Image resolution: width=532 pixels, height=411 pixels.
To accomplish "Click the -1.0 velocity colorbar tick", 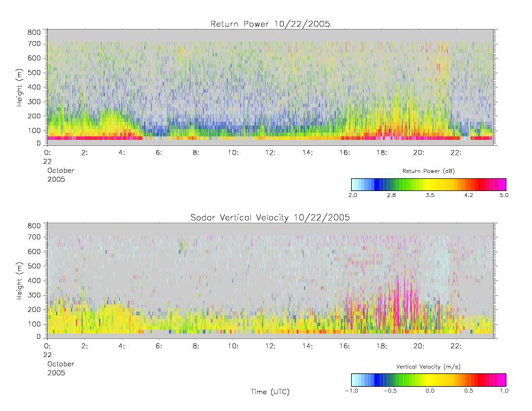I will [x=352, y=391].
